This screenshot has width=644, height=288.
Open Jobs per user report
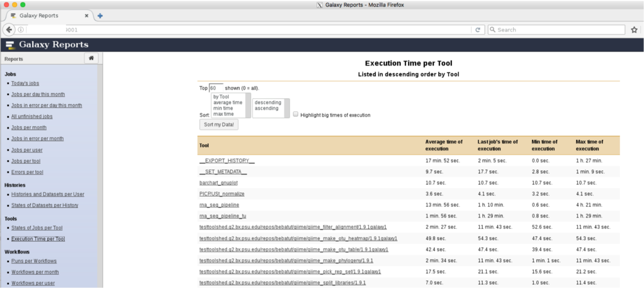[x=26, y=150]
